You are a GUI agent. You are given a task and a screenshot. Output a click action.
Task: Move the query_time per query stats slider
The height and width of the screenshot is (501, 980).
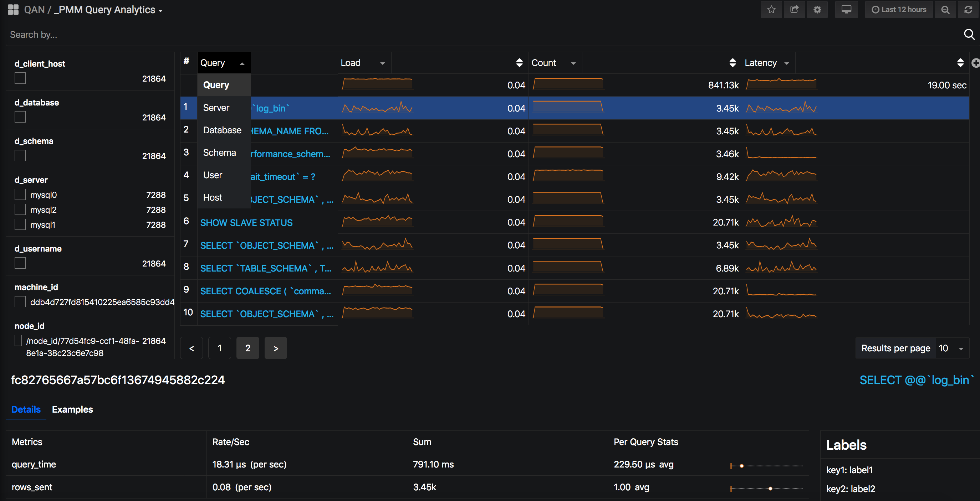coord(742,466)
